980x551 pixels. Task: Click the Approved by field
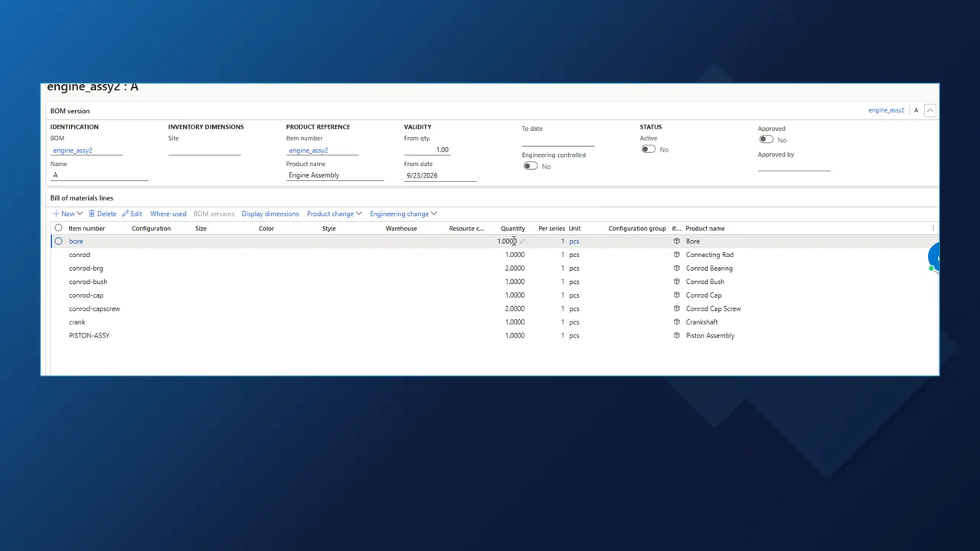click(794, 165)
